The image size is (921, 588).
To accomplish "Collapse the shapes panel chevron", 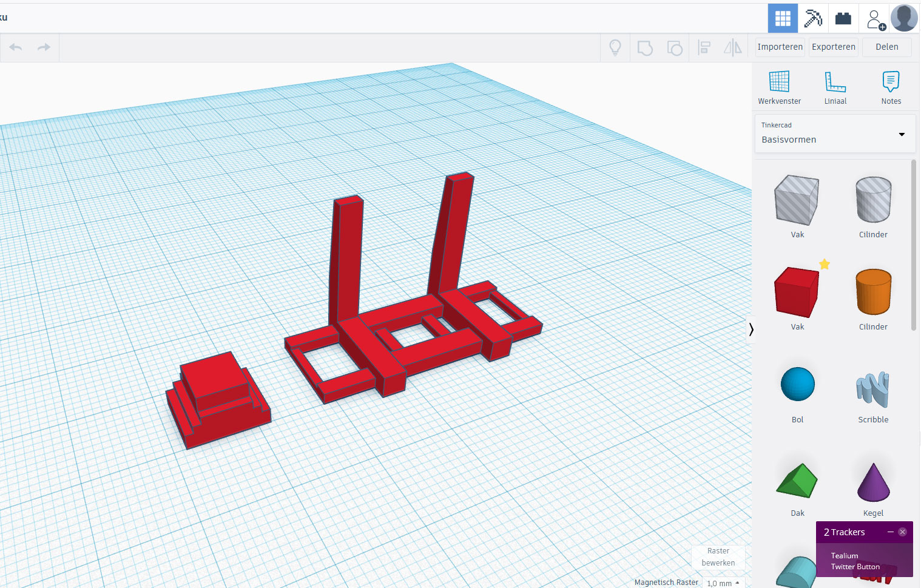I will point(751,329).
